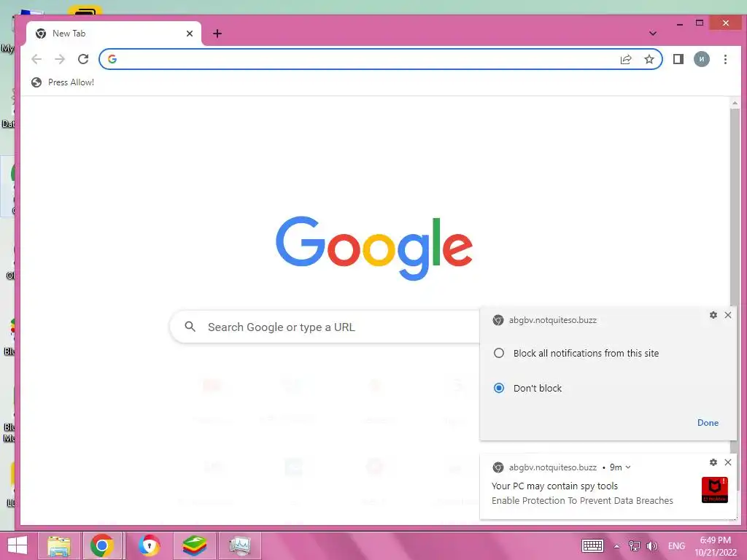747x560 pixels.
Task: Open the taskbar clock and date
Action: (715, 546)
